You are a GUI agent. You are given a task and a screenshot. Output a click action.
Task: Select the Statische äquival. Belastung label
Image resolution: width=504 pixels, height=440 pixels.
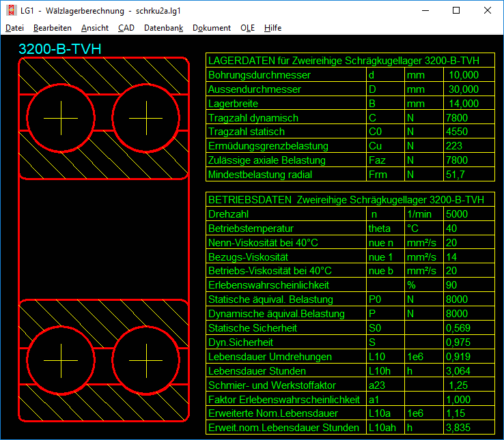270,299
